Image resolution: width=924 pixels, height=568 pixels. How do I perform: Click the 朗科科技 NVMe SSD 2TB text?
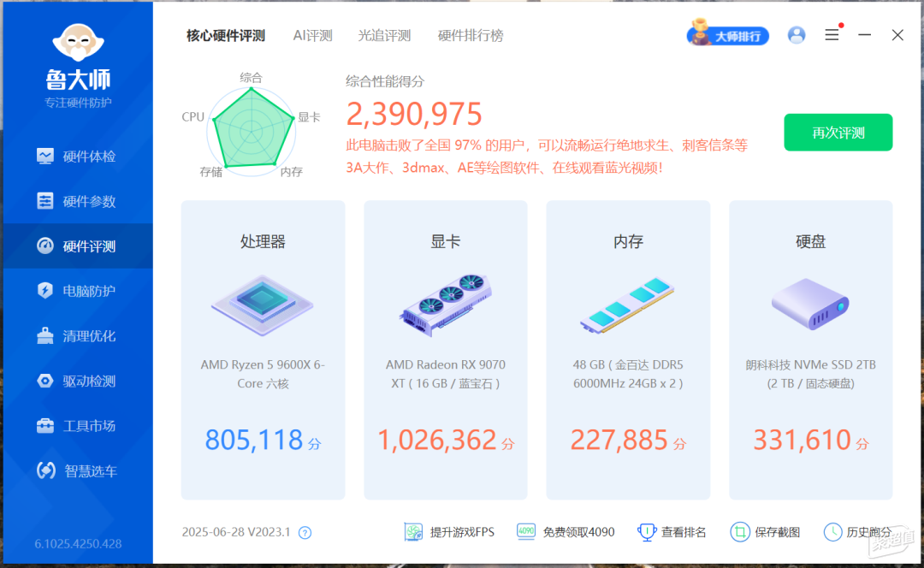click(811, 374)
